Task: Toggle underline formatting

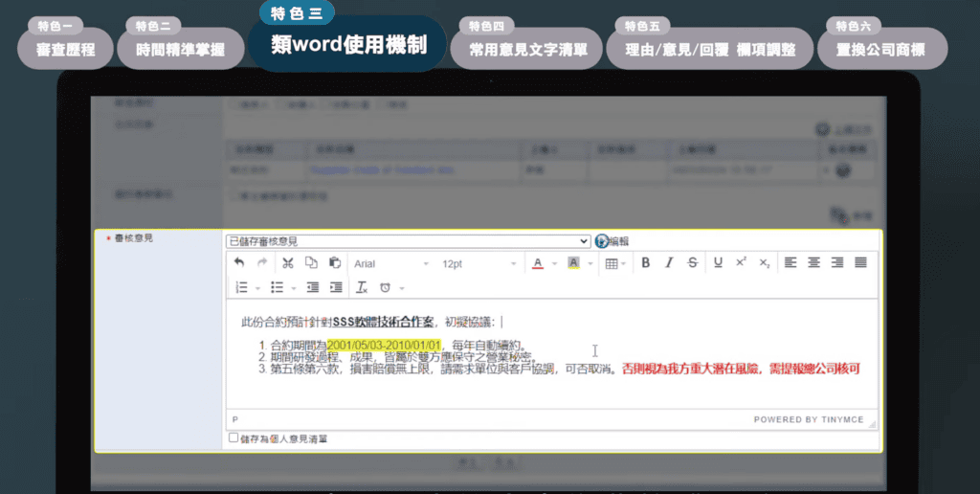Action: (718, 263)
